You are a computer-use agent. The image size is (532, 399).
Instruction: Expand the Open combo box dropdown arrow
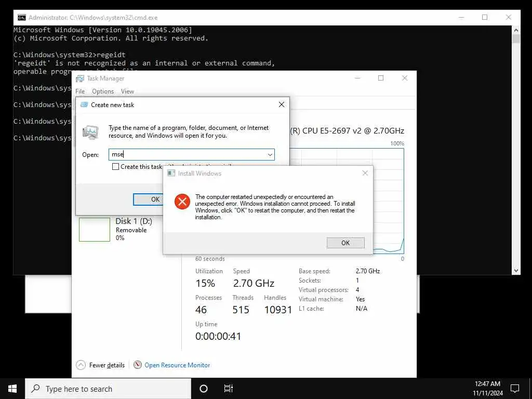[x=270, y=155]
